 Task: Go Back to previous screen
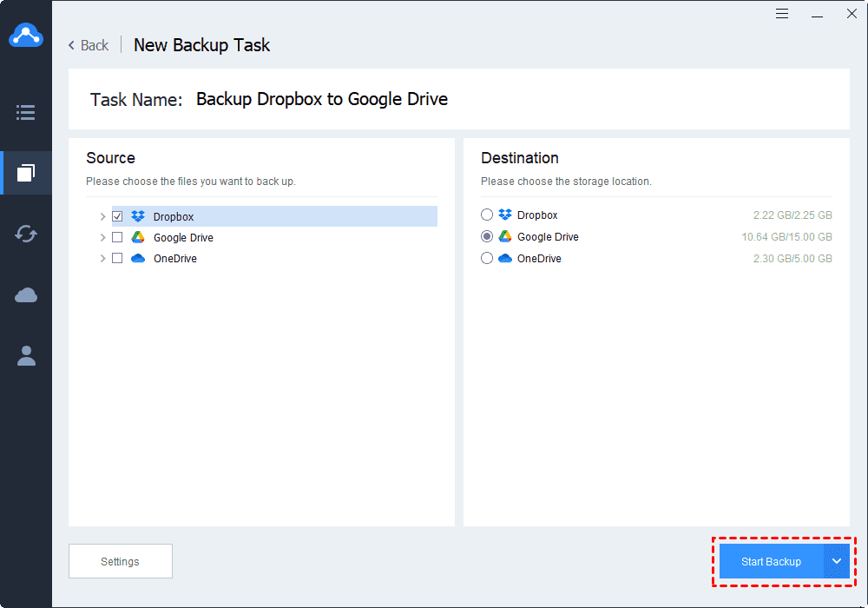point(89,45)
